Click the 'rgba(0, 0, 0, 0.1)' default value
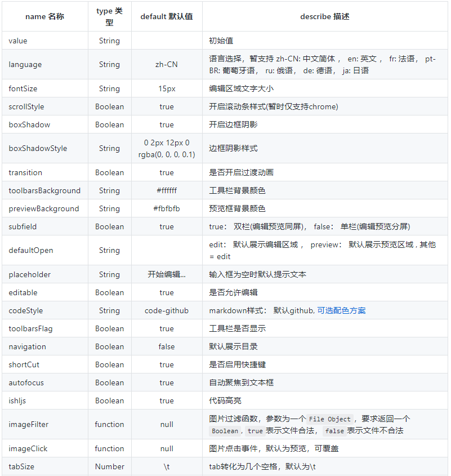451x476 pixels. tap(167, 154)
